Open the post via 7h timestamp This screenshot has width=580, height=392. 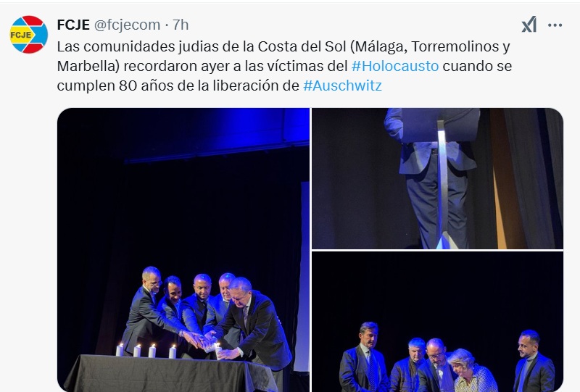pyautogui.click(x=181, y=25)
